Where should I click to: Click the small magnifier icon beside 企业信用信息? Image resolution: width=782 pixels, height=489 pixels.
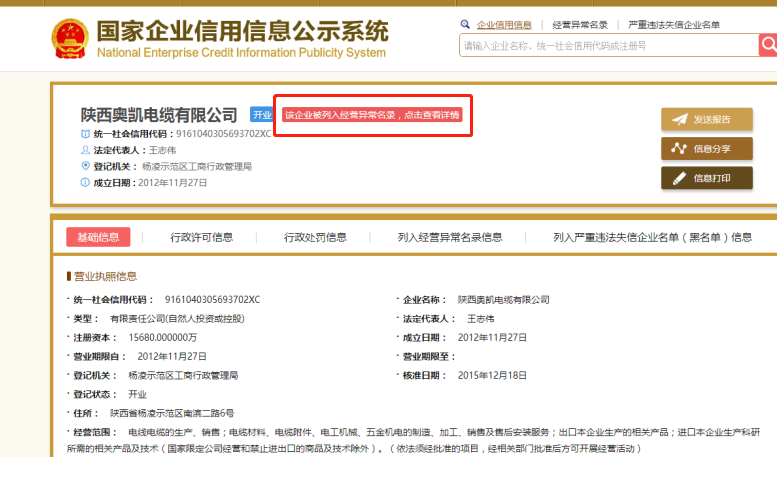click(x=465, y=24)
